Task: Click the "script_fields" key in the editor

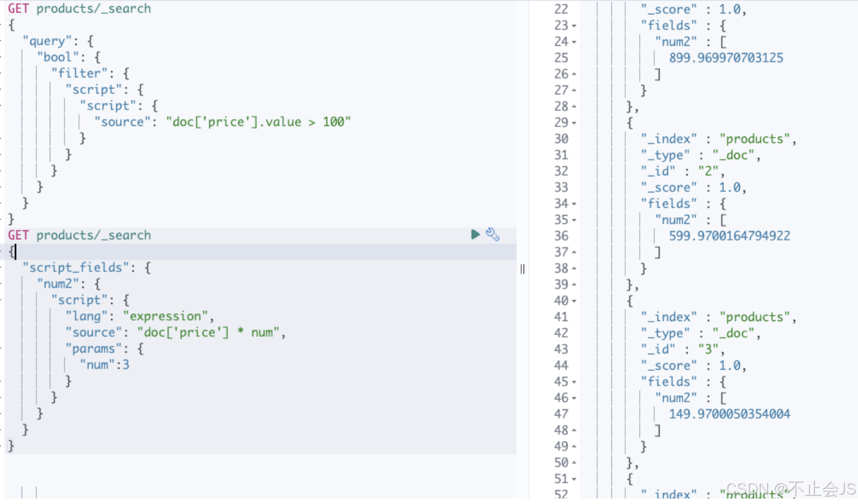Action: coord(76,267)
